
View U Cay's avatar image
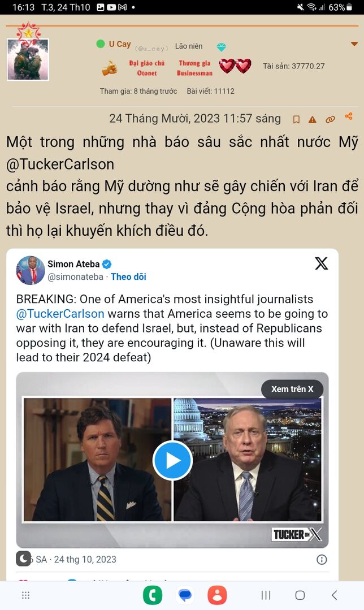click(x=28, y=59)
